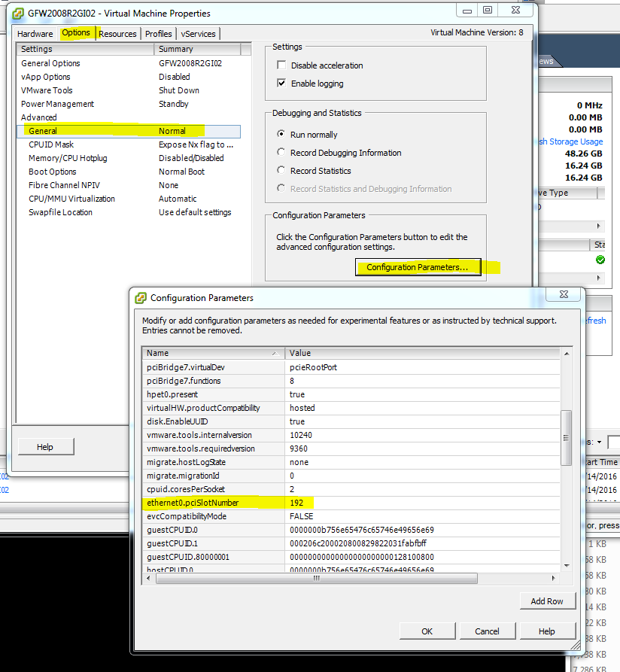The height and width of the screenshot is (672, 620).
Task: Click the Storage Usage link in background window
Action: pos(572,141)
